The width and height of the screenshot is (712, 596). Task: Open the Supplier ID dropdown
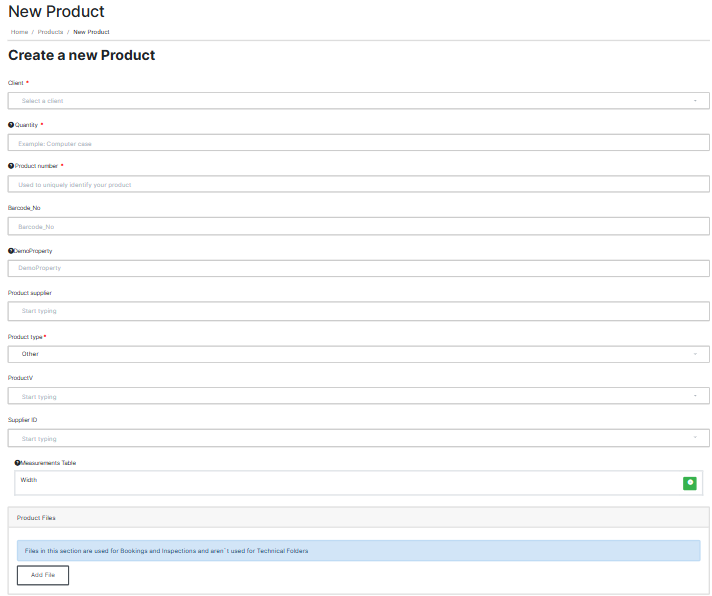tap(358, 438)
